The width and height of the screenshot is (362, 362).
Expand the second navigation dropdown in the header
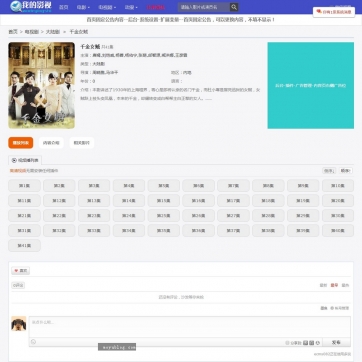pyautogui.click(x=83, y=7)
